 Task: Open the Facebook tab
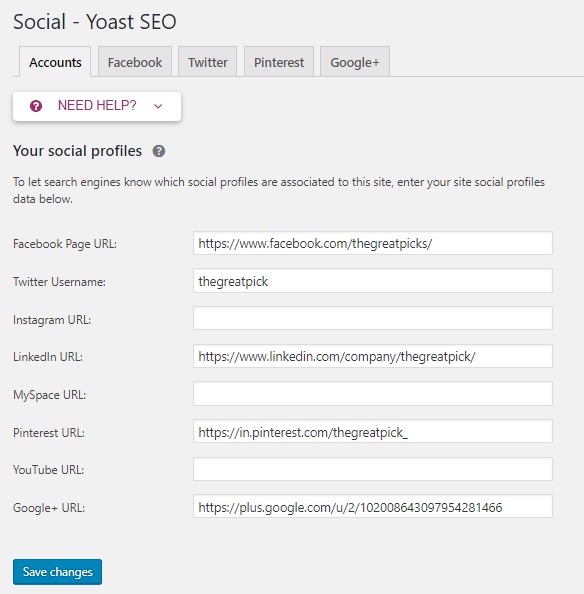tap(135, 62)
